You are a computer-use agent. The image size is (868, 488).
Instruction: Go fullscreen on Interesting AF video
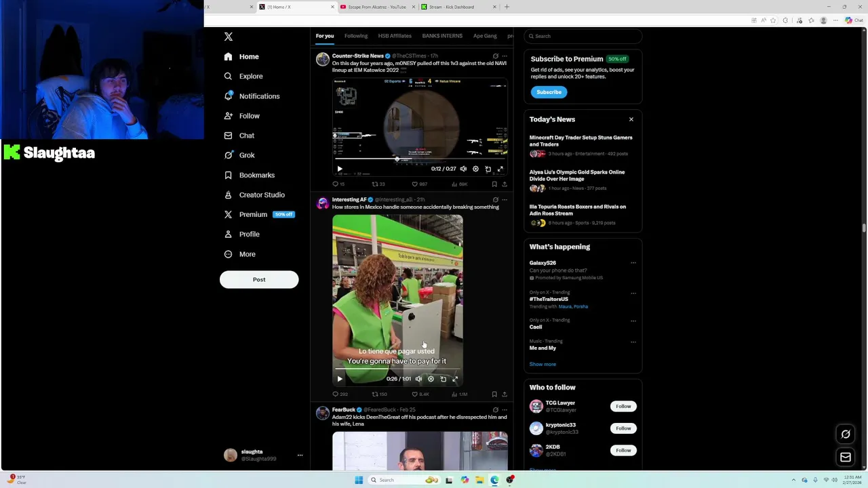[455, 379]
